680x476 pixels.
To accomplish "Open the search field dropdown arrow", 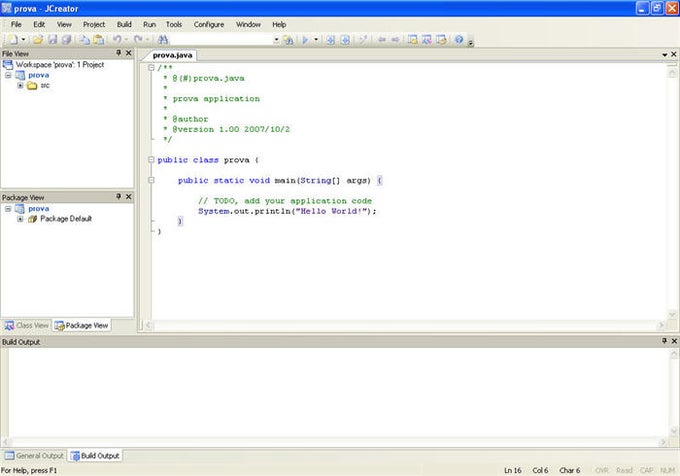I will [x=276, y=40].
